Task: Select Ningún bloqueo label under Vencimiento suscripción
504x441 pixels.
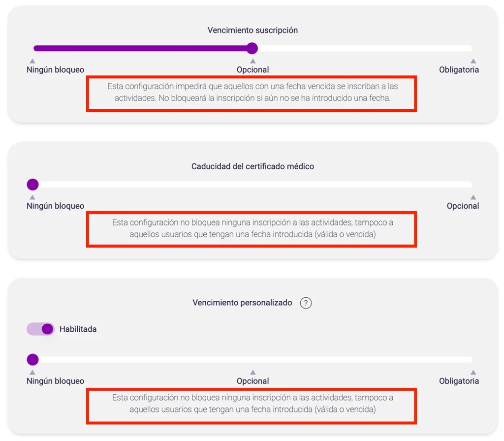Action: click(55, 70)
